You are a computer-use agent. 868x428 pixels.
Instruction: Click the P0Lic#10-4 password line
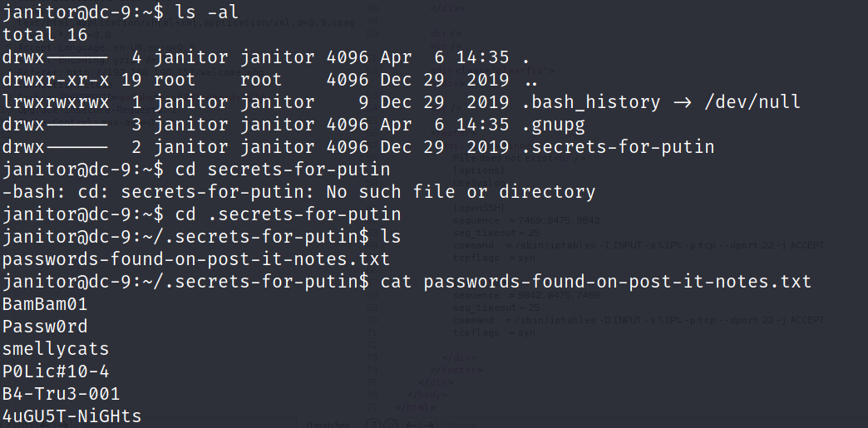click(56, 371)
